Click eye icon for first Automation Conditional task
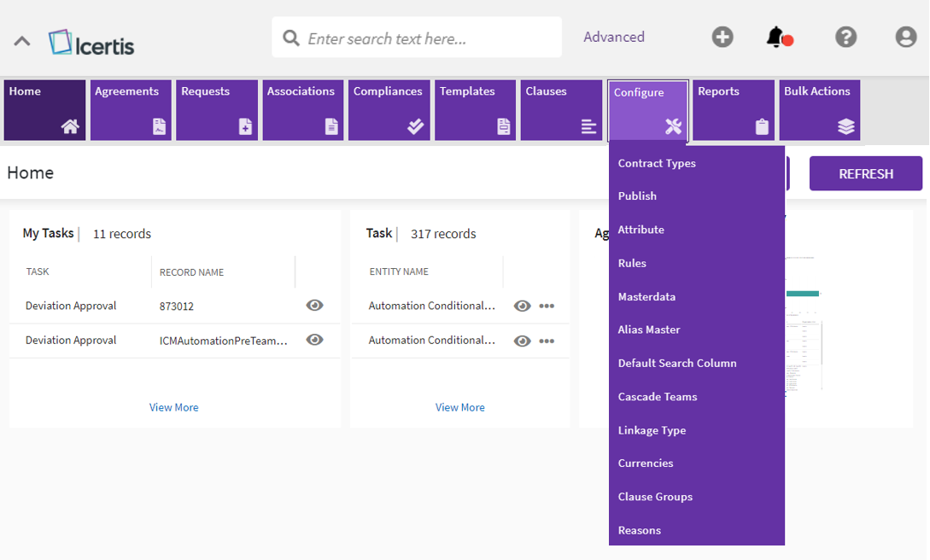The image size is (930, 560). pos(523,306)
